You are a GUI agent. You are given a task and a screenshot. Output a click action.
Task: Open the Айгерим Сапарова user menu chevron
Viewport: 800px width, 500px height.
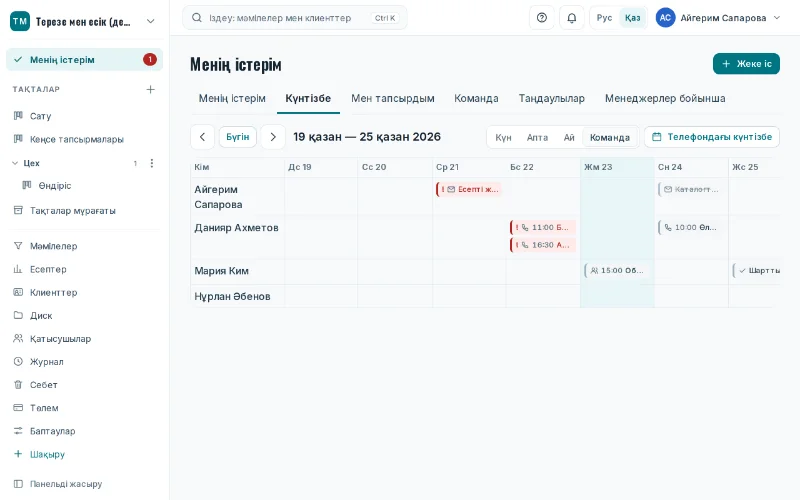tap(777, 18)
